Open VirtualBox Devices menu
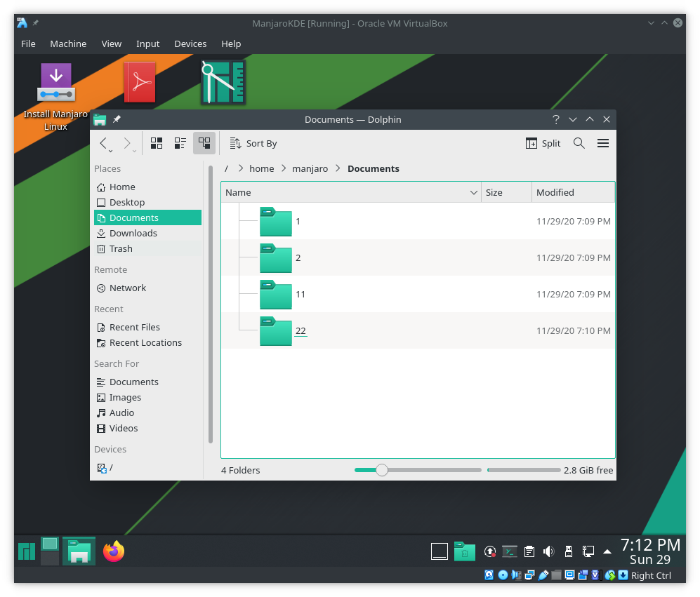This screenshot has height=597, width=700. pos(190,43)
